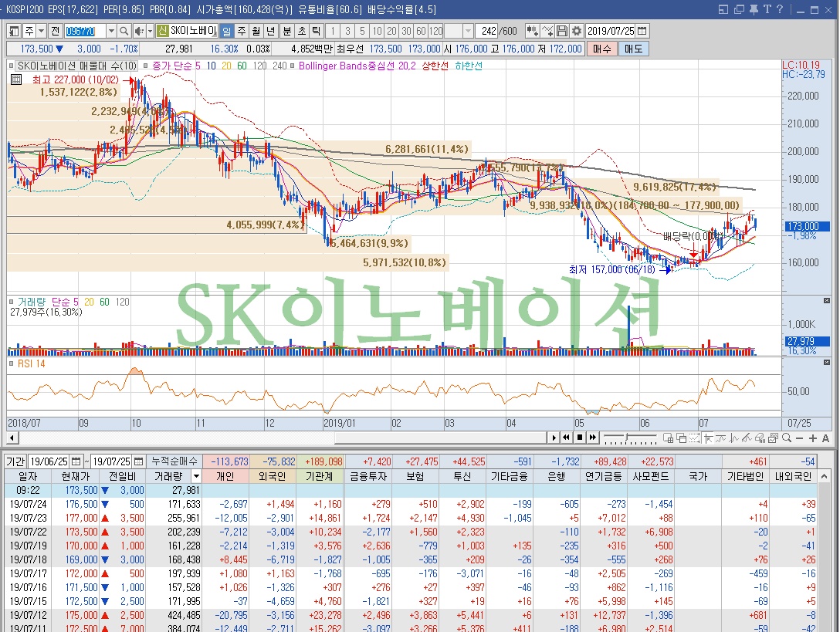This screenshot has height=632, width=840.
Task: Click the 매수 buy button
Action: tap(601, 49)
